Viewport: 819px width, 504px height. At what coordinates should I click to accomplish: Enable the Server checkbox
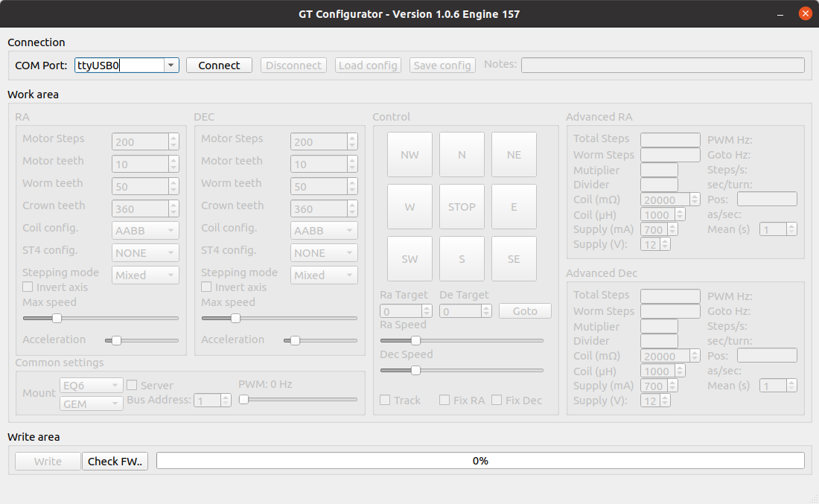(x=132, y=386)
